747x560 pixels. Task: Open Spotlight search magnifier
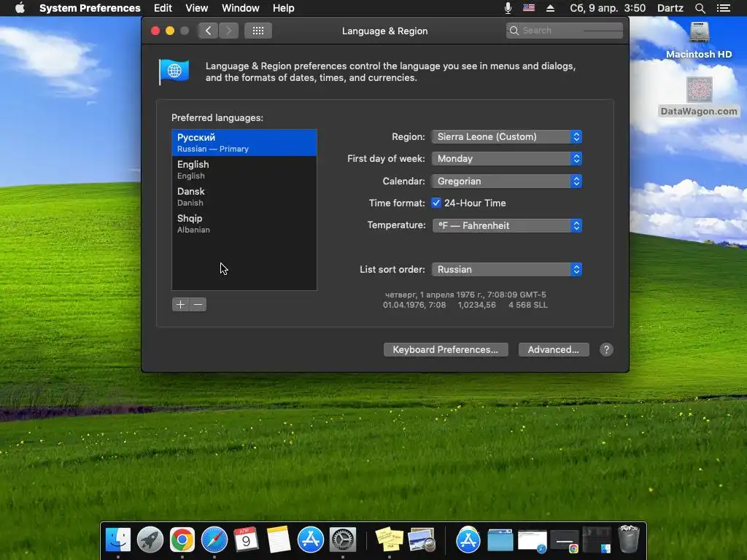(700, 8)
